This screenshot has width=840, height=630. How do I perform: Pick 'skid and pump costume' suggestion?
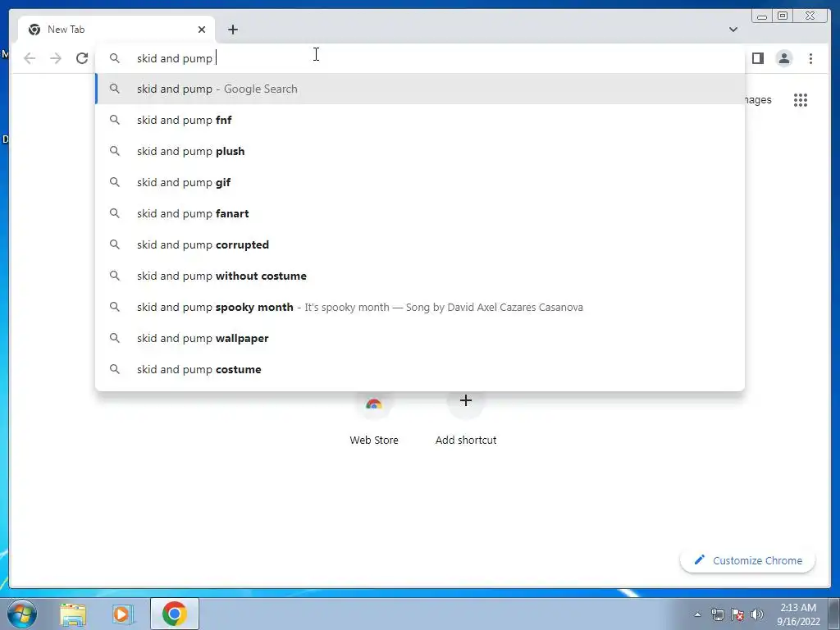420,369
